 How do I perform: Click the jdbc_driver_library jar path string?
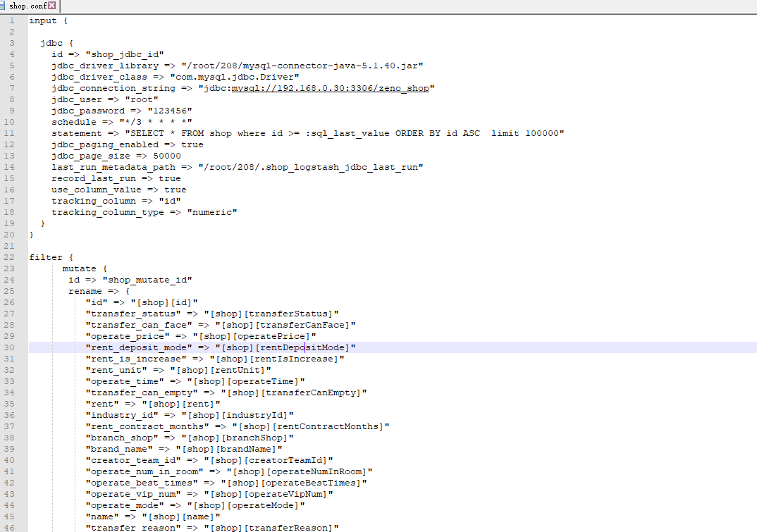click(x=302, y=66)
